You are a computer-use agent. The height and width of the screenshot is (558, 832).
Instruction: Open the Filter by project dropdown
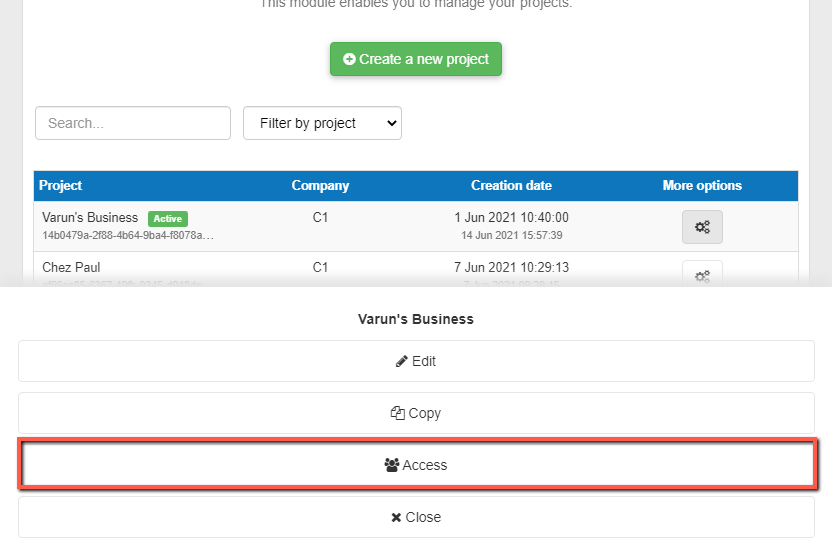tap(322, 123)
